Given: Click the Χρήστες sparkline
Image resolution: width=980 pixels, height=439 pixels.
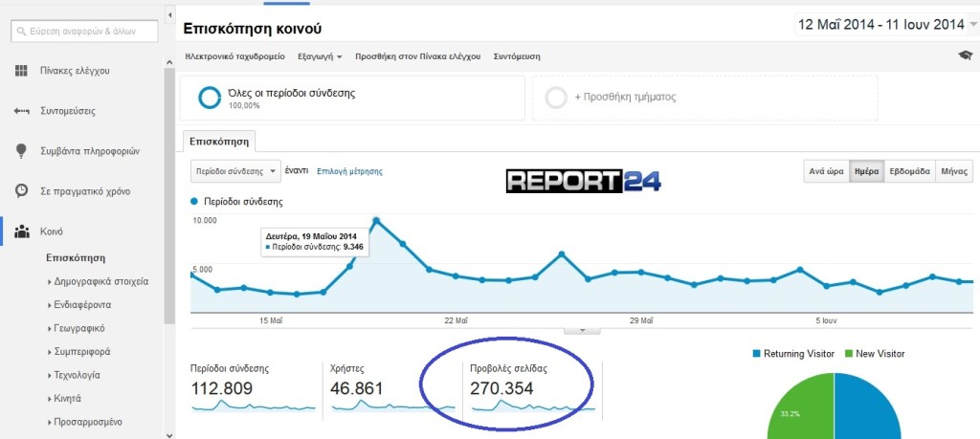Looking at the screenshot, I should coord(393,406).
